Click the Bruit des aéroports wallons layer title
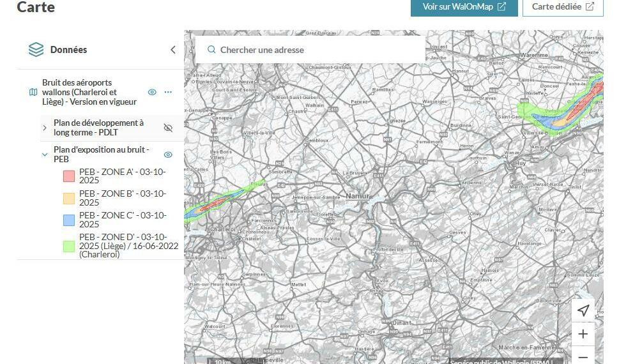This screenshot has width=619, height=364. click(89, 92)
